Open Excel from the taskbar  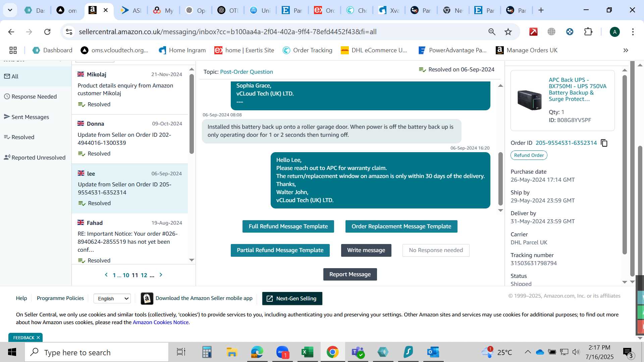click(x=307, y=352)
